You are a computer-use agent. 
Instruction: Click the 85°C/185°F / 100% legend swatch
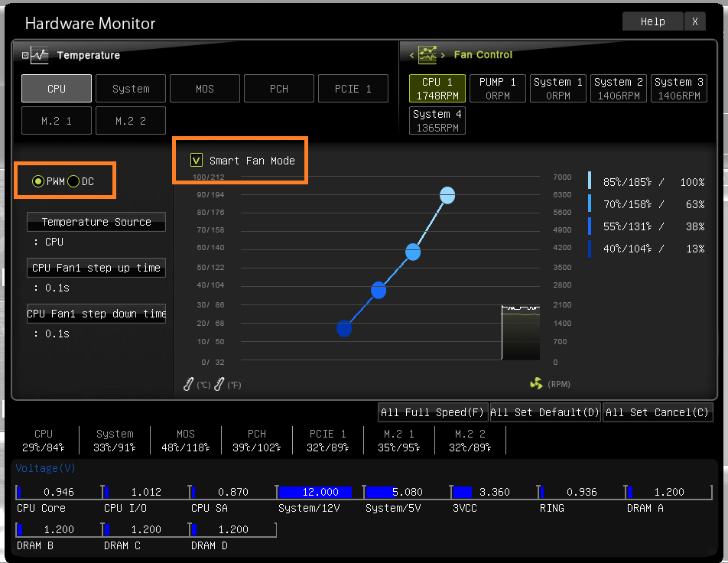coord(590,181)
